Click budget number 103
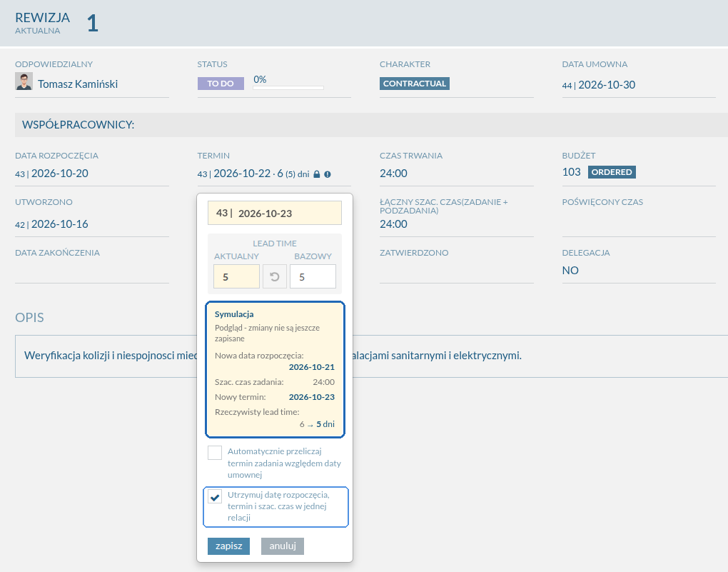The image size is (728, 572). 571,172
